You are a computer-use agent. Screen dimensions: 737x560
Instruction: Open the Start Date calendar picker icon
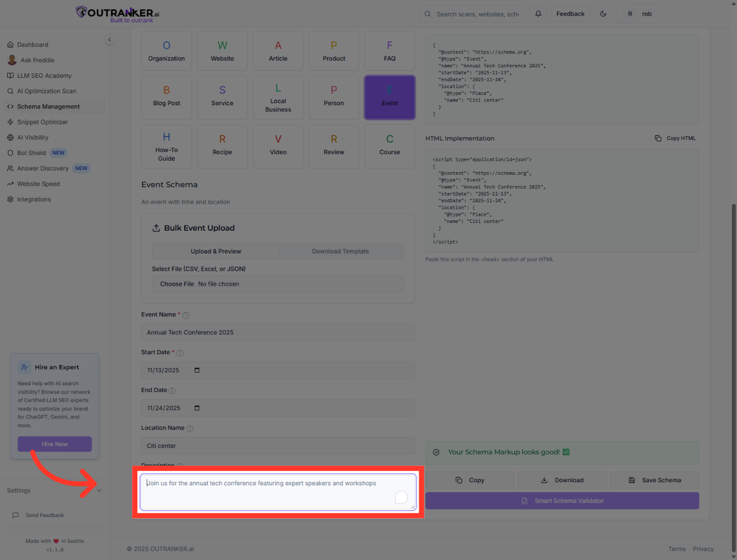(x=197, y=370)
